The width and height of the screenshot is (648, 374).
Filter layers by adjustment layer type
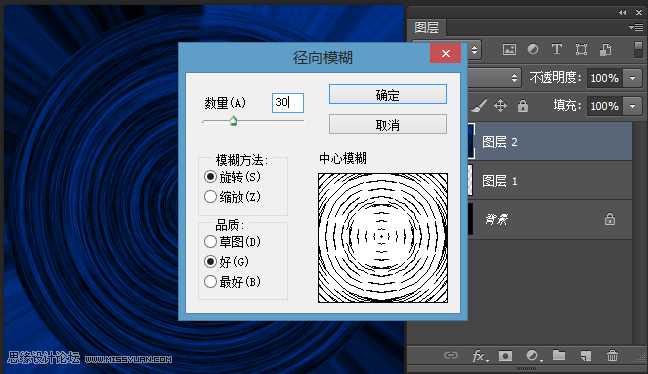point(533,50)
